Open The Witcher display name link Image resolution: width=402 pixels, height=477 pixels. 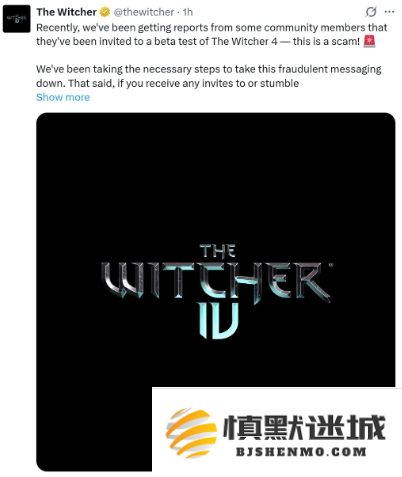(67, 12)
